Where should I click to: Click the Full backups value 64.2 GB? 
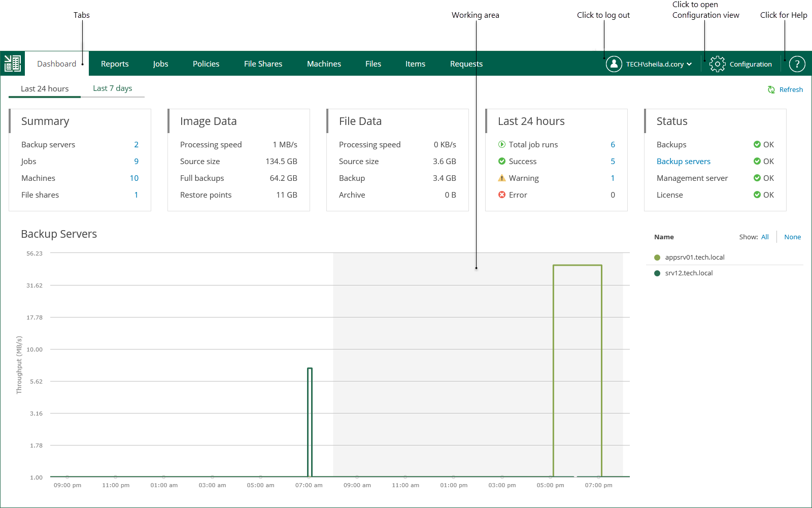tap(283, 178)
